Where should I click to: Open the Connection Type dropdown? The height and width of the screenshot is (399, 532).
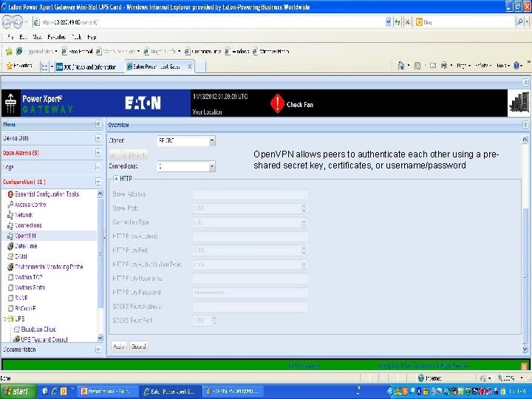tap(304, 222)
